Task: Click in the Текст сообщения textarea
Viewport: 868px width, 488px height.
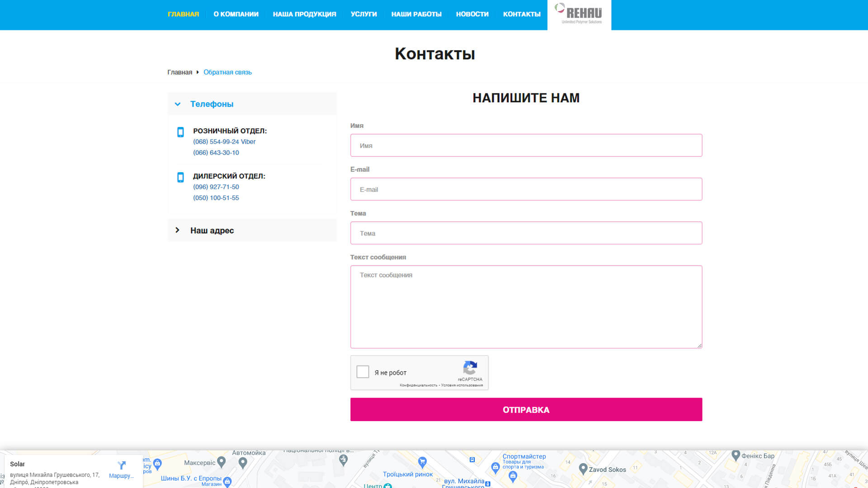Action: pyautogui.click(x=526, y=307)
